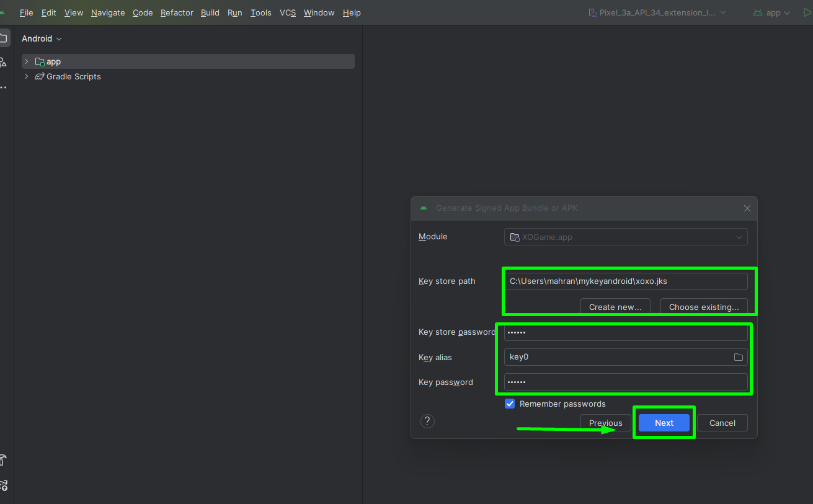
Task: Close the Generate Signed App Bundle dialog
Action: click(747, 208)
